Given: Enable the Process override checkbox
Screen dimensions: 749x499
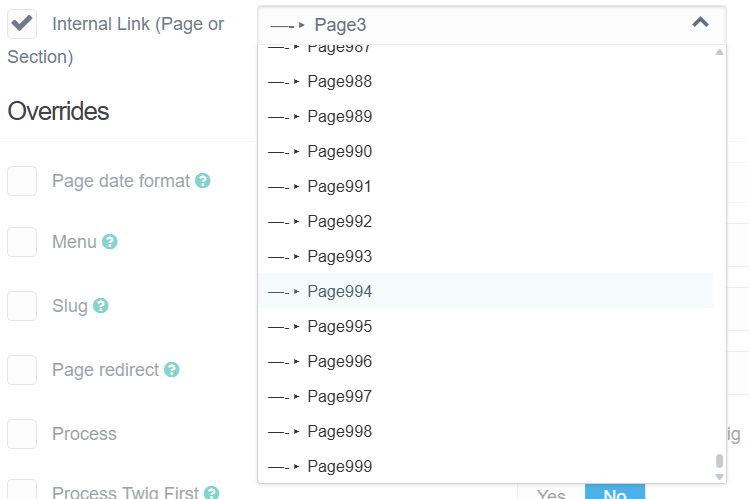Looking at the screenshot, I should click(x=22, y=434).
